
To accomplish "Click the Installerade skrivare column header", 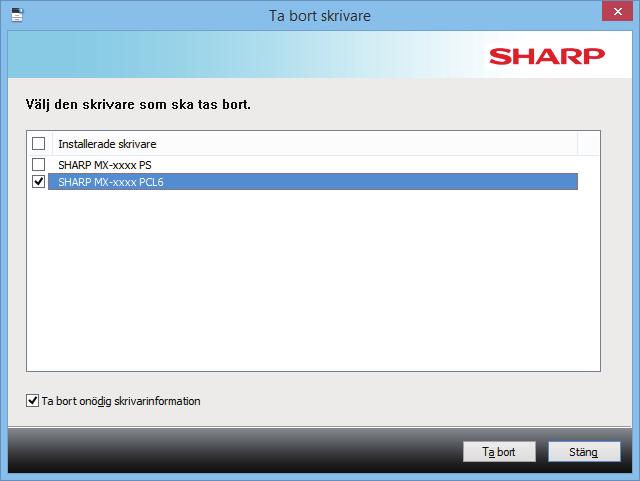I will [315, 144].
